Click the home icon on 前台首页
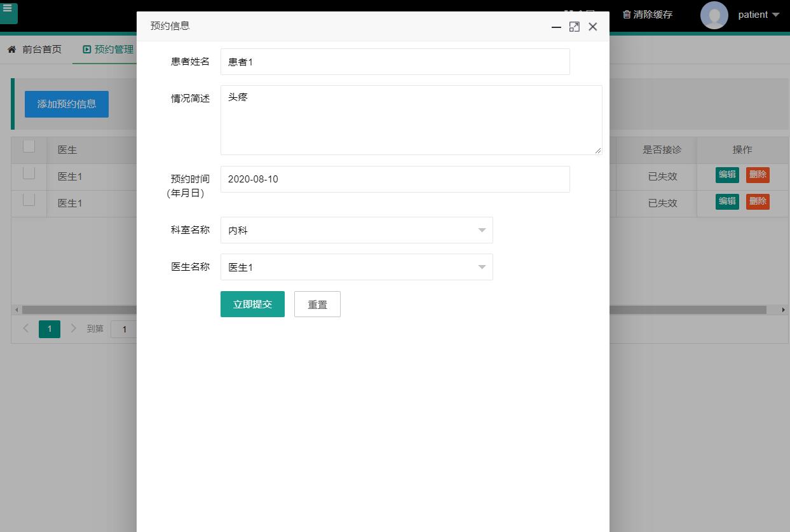Screen dimensions: 790x532 pyautogui.click(x=11, y=49)
